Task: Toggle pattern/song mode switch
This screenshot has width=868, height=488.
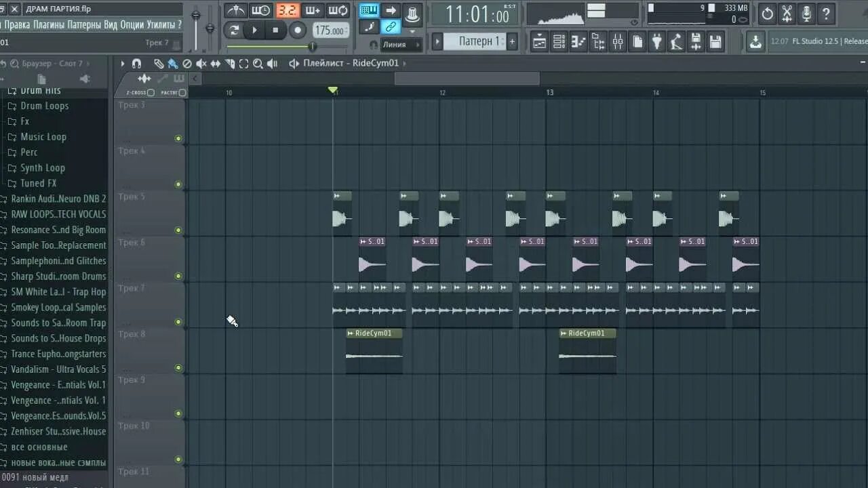Action: (234, 30)
